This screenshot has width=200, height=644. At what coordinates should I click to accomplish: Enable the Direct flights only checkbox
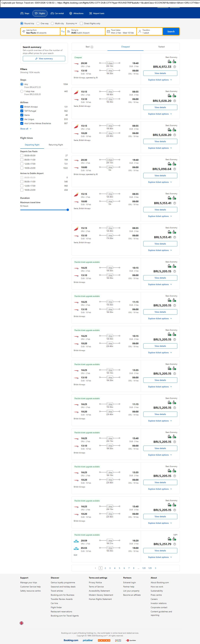point(81,24)
